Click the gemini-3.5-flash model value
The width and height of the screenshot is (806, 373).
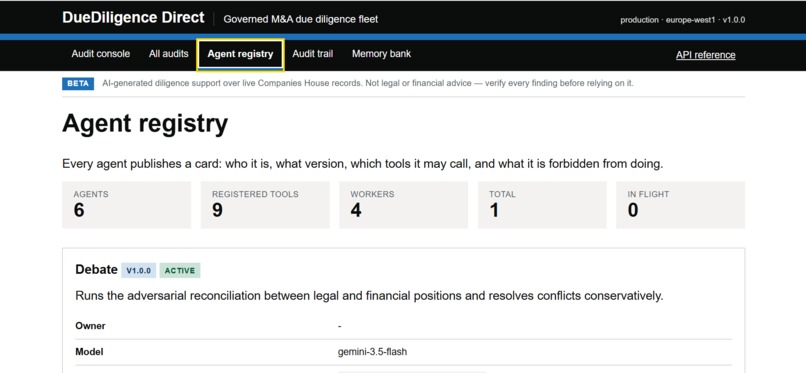coord(373,352)
